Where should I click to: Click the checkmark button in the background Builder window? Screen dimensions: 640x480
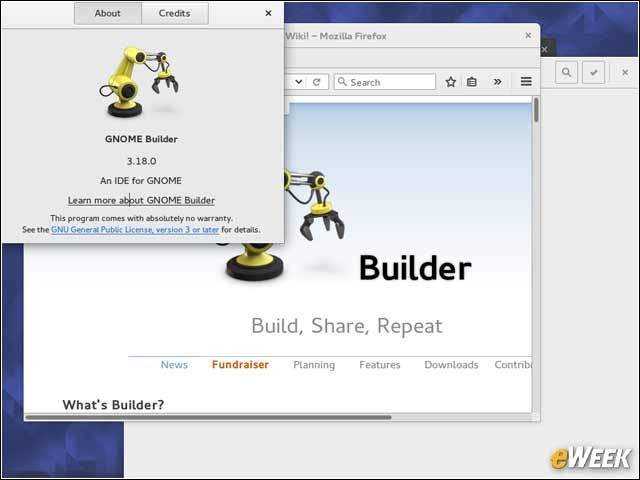pos(593,73)
